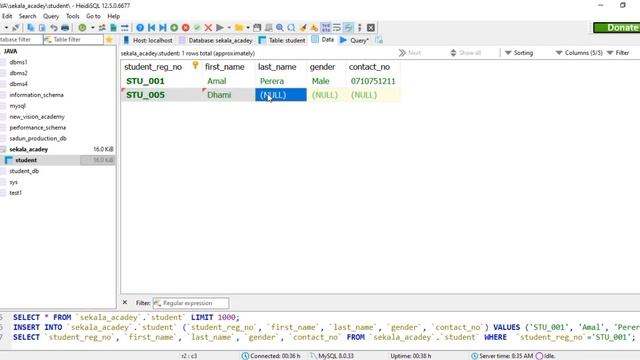Click the new query tab icon
640x360 pixels.
tap(379, 40)
